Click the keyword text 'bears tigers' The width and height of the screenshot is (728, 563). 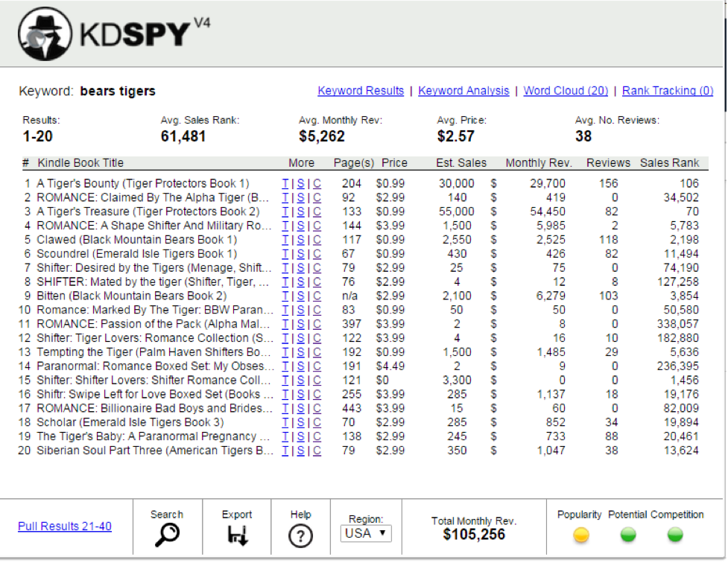(x=118, y=91)
